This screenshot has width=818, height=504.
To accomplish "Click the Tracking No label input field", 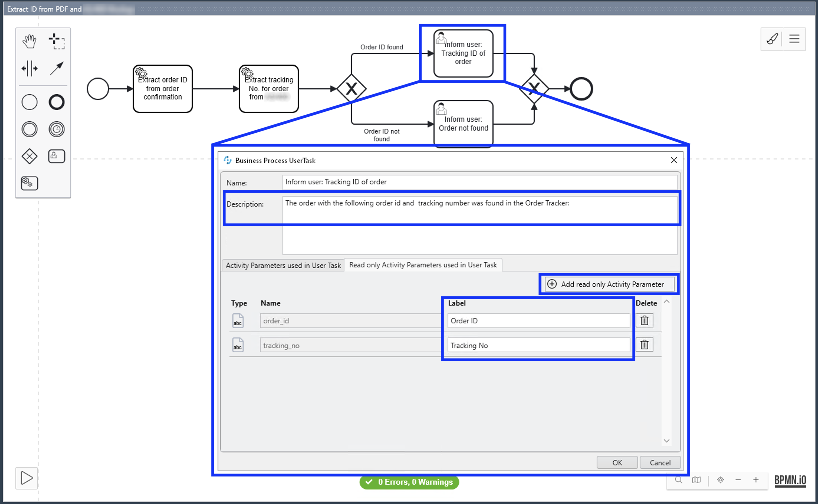I will (536, 345).
